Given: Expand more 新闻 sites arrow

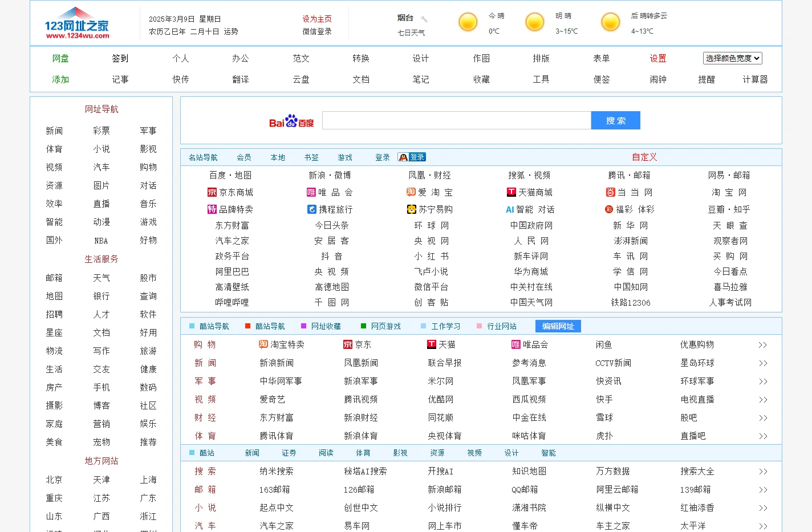Looking at the screenshot, I should pos(763,363).
